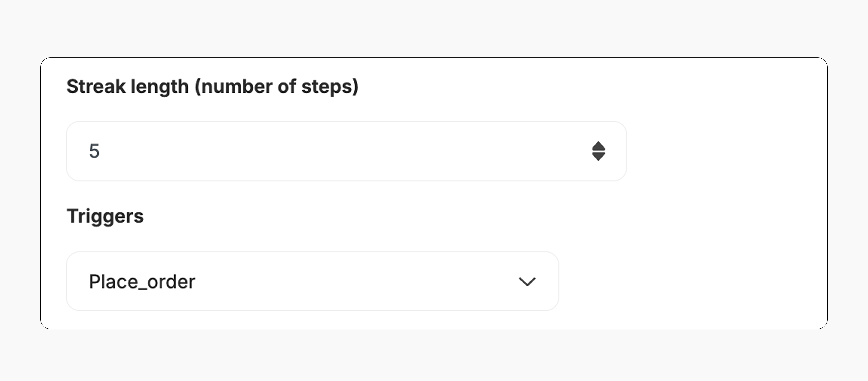Click the increment up arrow on streak length
The image size is (868, 381).
599,146
